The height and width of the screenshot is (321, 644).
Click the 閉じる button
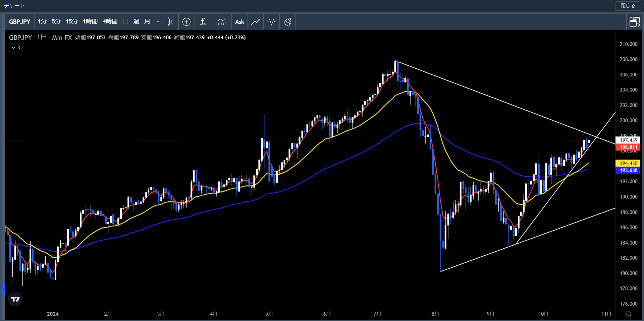point(628,6)
